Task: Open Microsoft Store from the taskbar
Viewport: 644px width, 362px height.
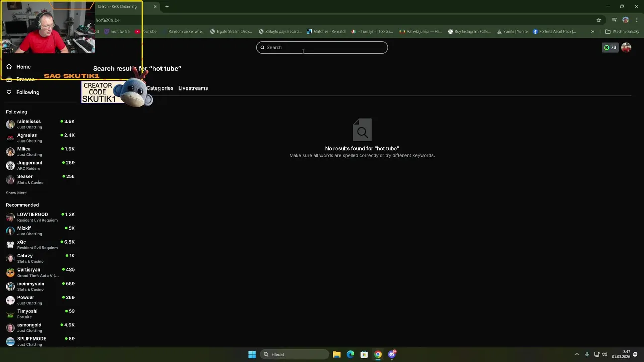Action: [364, 354]
